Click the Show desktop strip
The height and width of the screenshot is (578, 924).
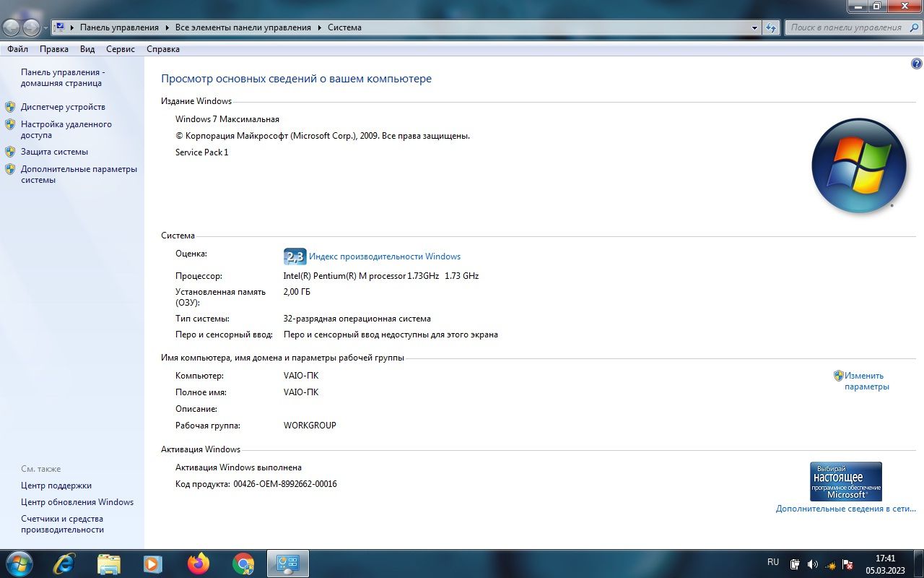tap(919, 564)
